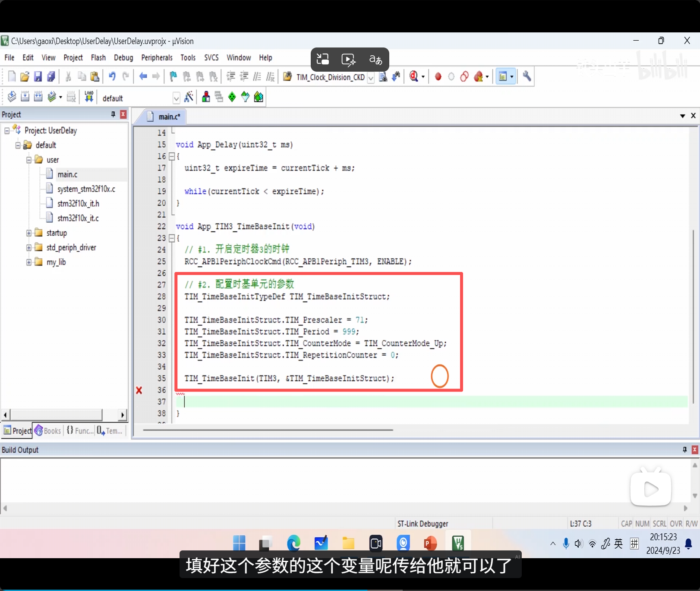Pin the Build Output panel

coord(684,450)
